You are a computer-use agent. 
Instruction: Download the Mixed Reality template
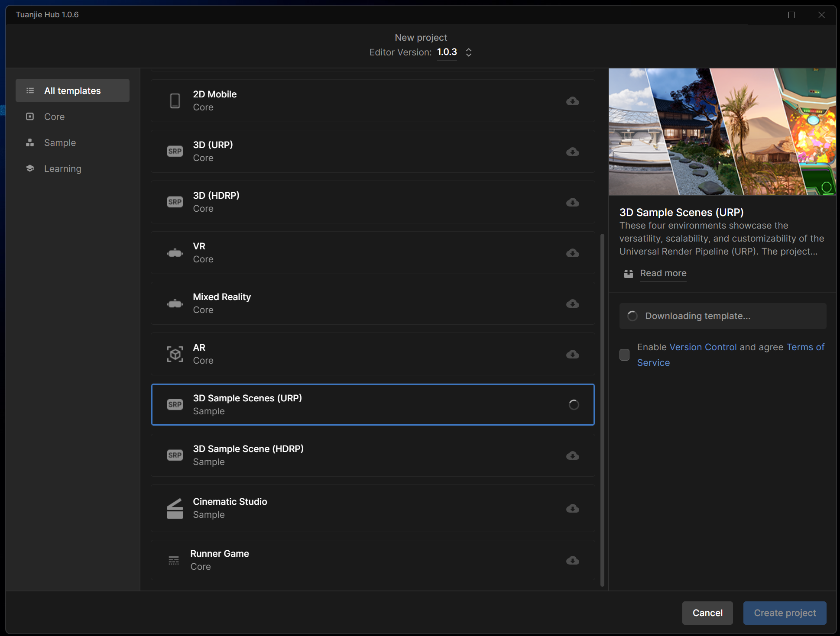(572, 303)
